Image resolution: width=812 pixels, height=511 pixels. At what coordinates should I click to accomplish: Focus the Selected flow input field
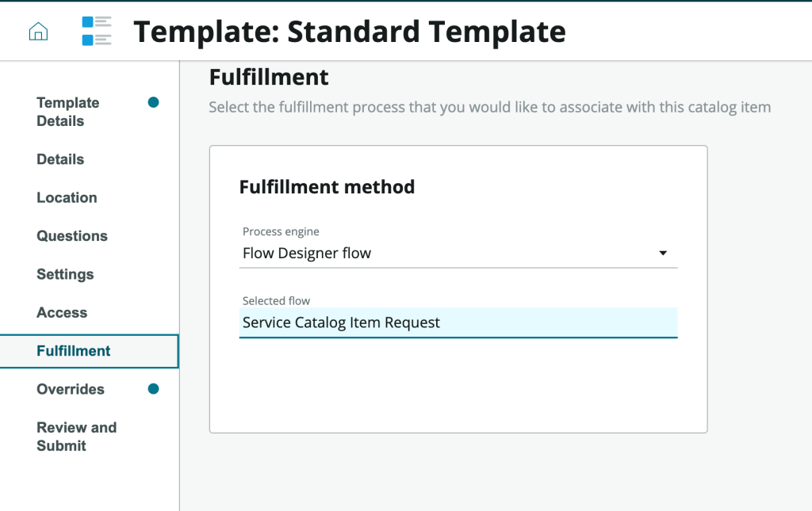point(458,322)
